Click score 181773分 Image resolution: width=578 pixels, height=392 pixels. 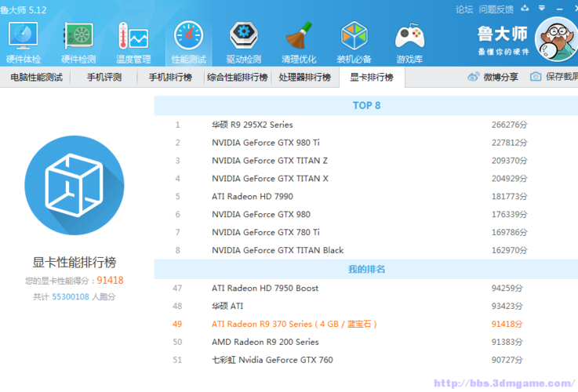tap(510, 196)
